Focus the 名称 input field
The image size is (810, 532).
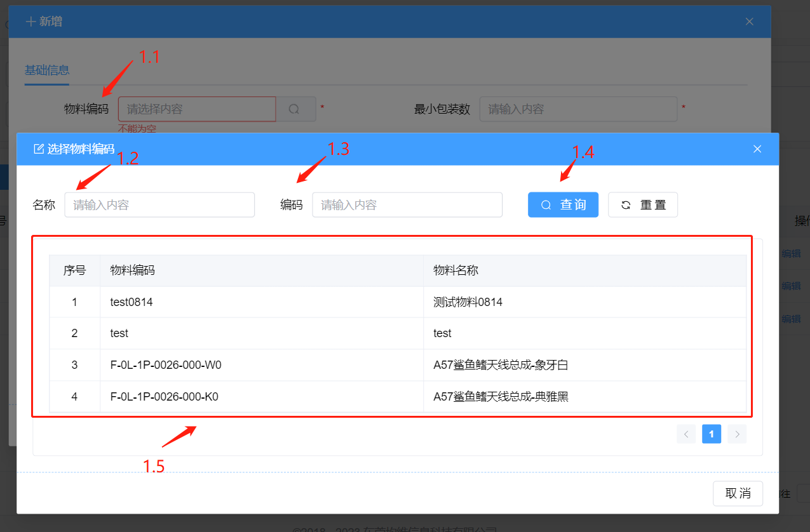tap(159, 205)
